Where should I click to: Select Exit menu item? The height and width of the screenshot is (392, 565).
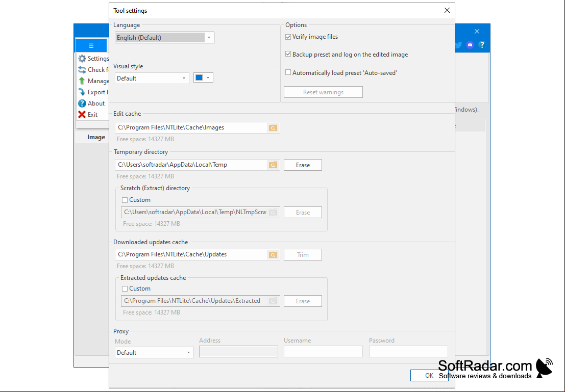point(92,115)
